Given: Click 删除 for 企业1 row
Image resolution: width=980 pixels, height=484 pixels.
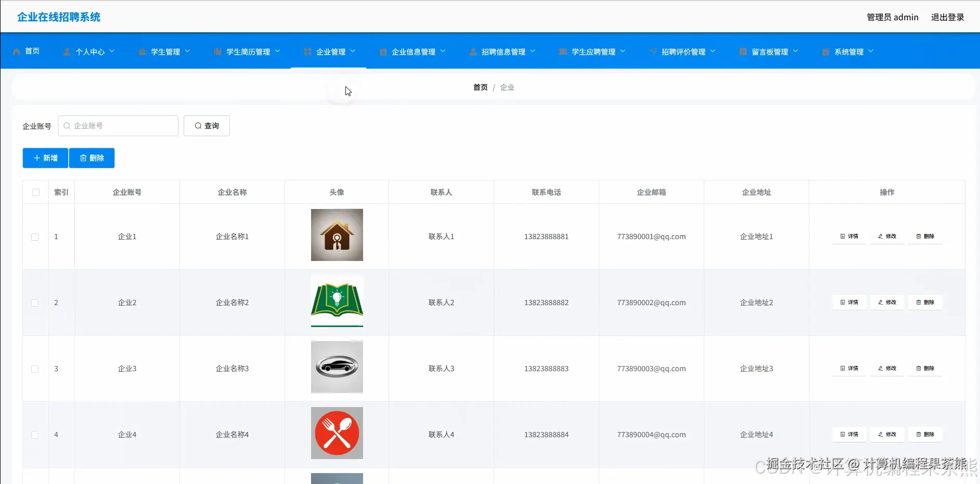Looking at the screenshot, I should tap(925, 237).
